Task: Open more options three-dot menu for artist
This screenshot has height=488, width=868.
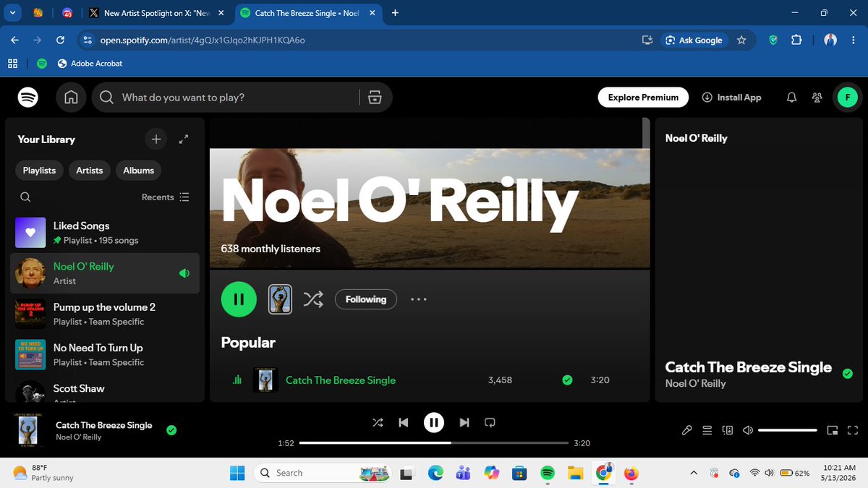Action: tap(419, 299)
